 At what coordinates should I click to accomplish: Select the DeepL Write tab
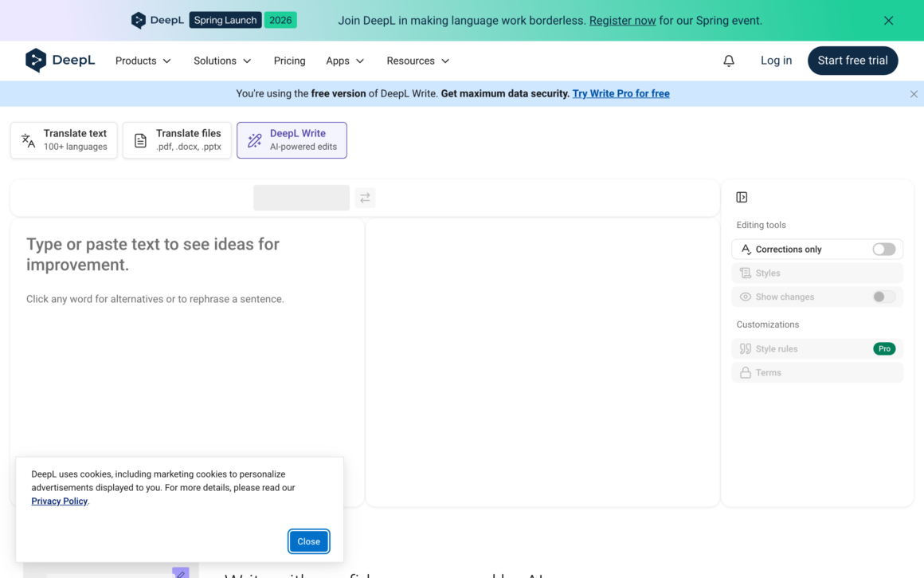(292, 140)
